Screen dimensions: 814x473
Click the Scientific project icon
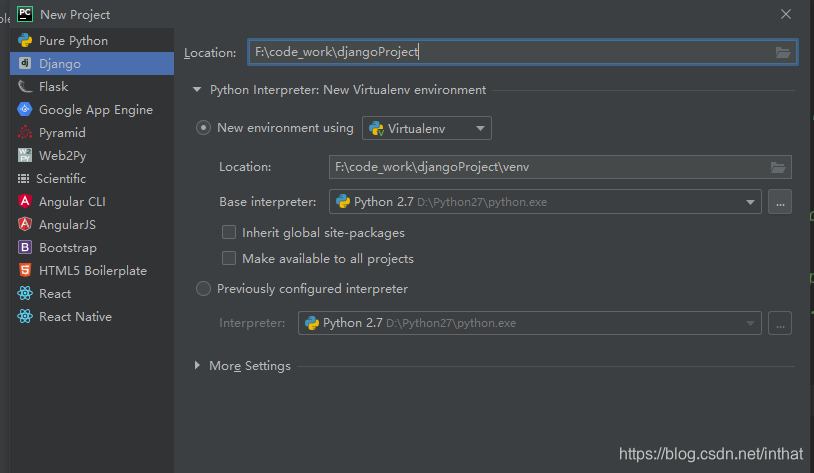pyautogui.click(x=23, y=179)
